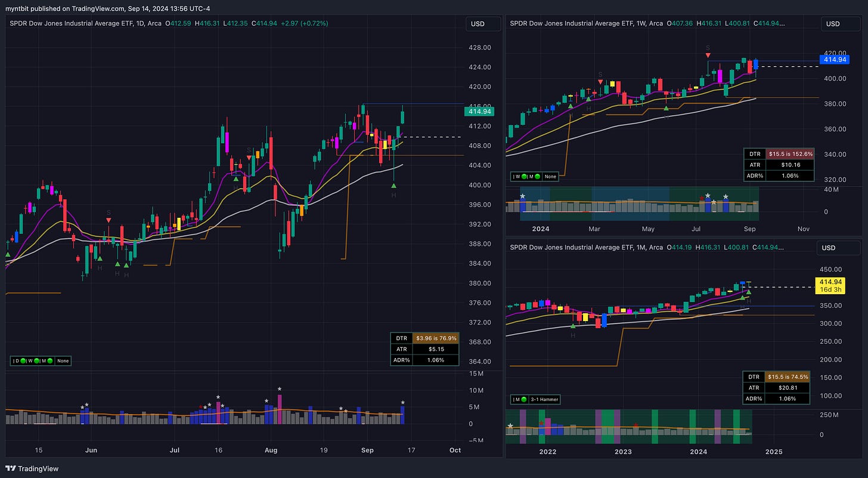
Task: Click the ADR% value 1.06% in weekly chart table
Action: pyautogui.click(x=789, y=176)
